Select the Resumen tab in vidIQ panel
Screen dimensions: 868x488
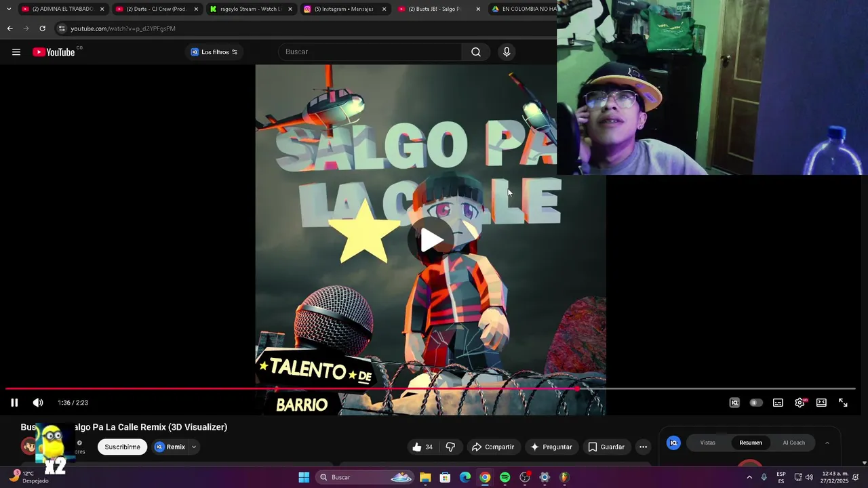coord(751,443)
